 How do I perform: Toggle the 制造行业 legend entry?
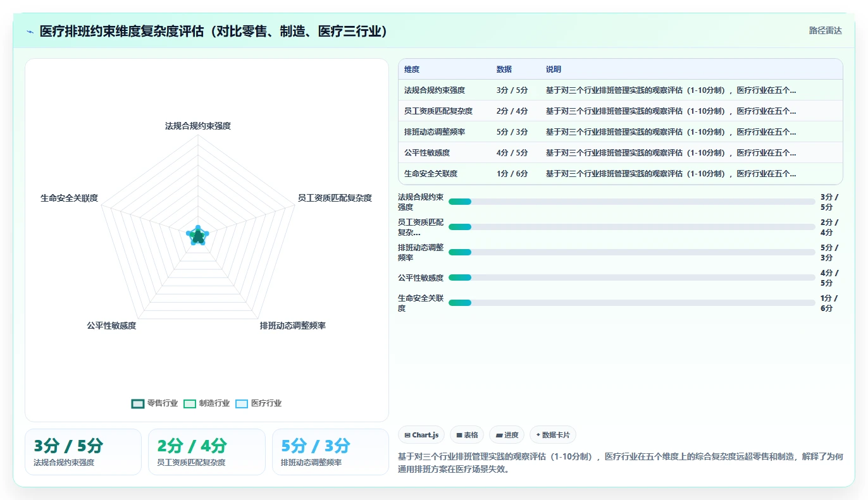pos(206,403)
